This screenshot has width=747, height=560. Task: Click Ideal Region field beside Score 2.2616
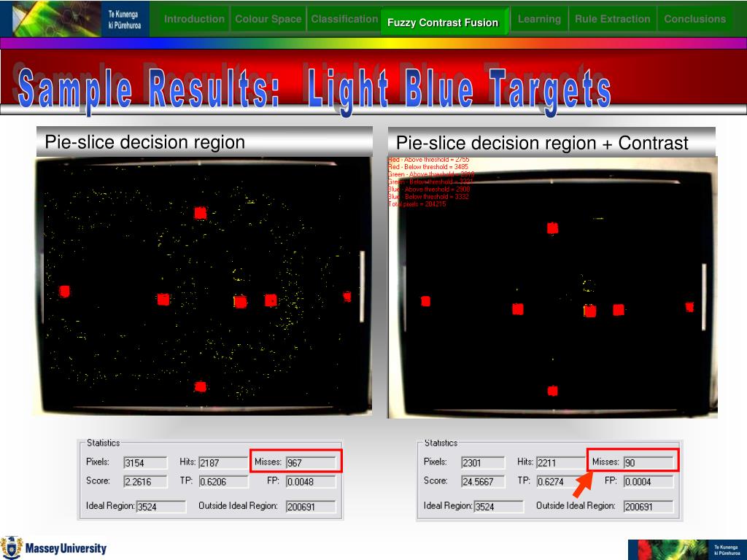(161, 507)
